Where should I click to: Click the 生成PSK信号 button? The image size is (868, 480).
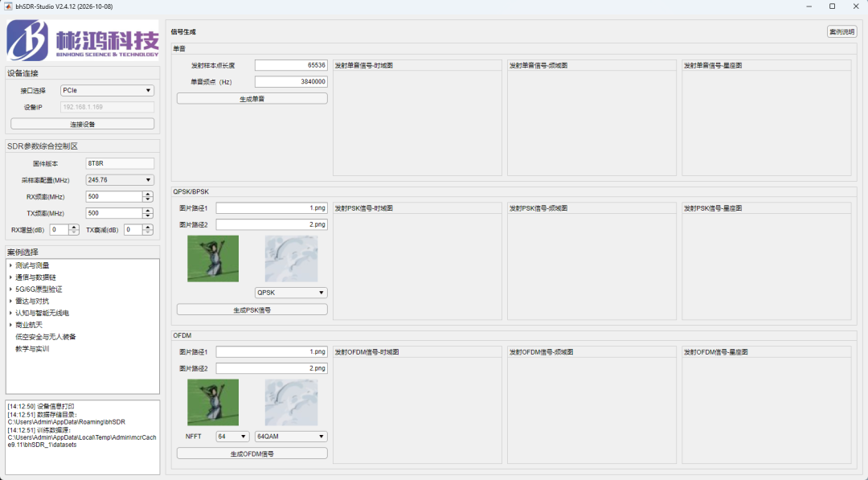coord(252,310)
